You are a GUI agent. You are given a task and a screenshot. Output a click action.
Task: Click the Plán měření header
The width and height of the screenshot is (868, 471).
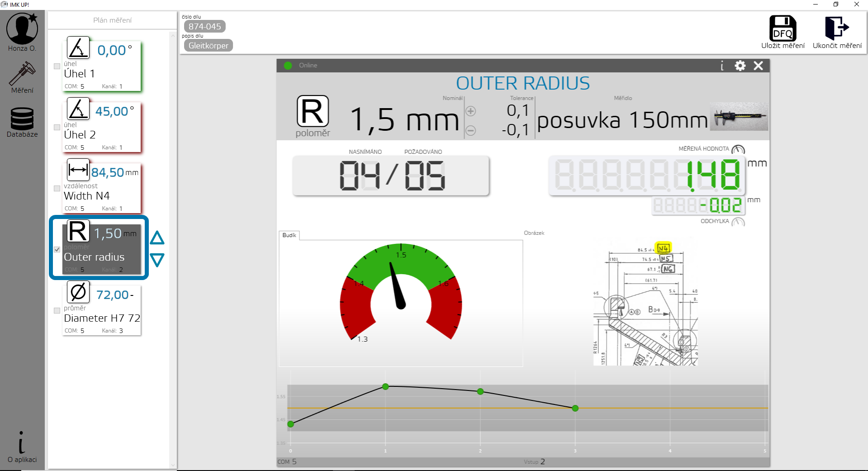tap(112, 20)
